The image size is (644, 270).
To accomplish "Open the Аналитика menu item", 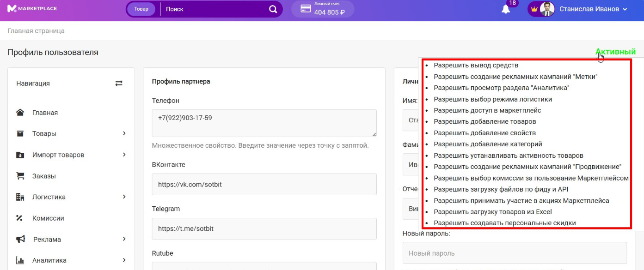I will coord(49,260).
